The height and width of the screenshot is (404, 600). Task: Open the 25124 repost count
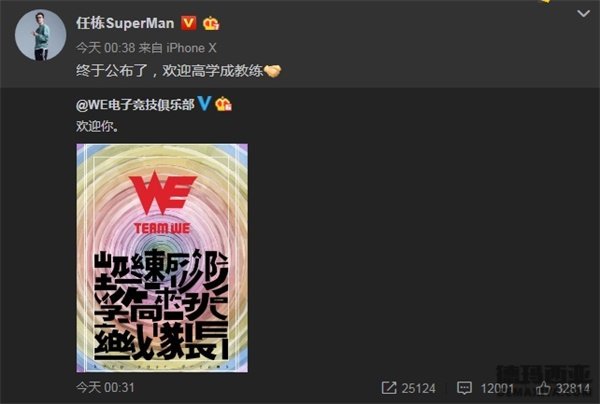point(419,388)
